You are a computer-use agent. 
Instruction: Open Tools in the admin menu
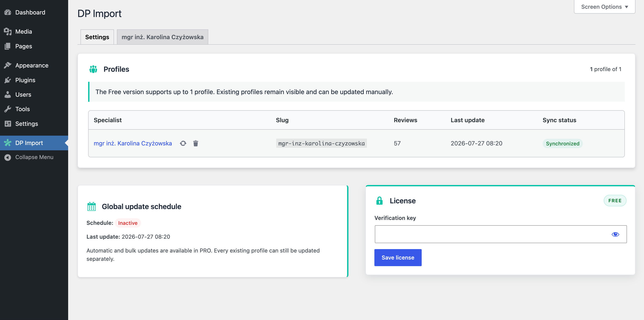[23, 109]
